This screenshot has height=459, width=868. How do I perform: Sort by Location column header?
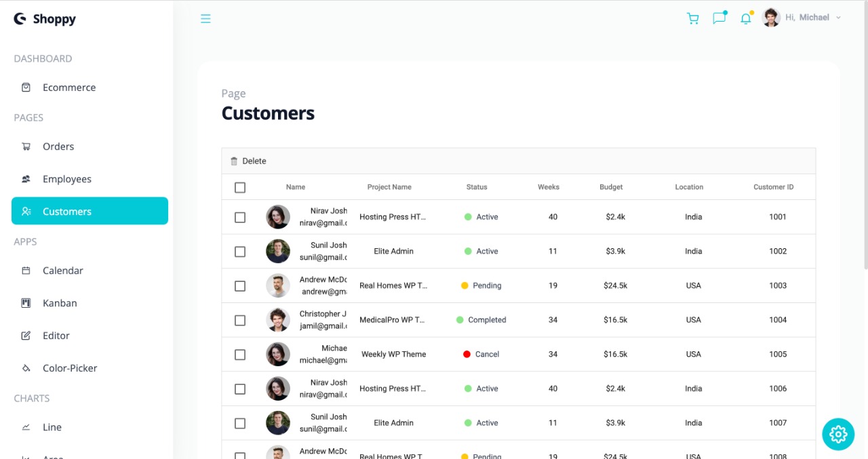689,187
